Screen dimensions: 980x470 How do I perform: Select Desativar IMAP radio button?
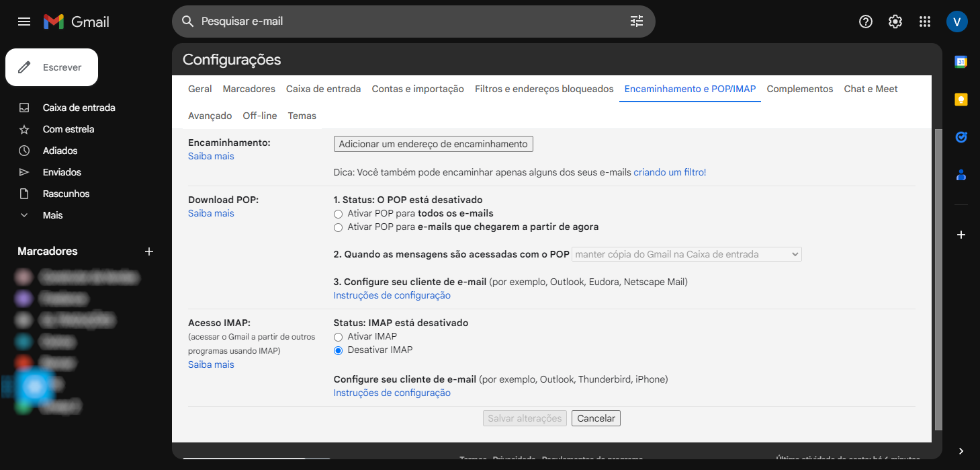(x=339, y=350)
